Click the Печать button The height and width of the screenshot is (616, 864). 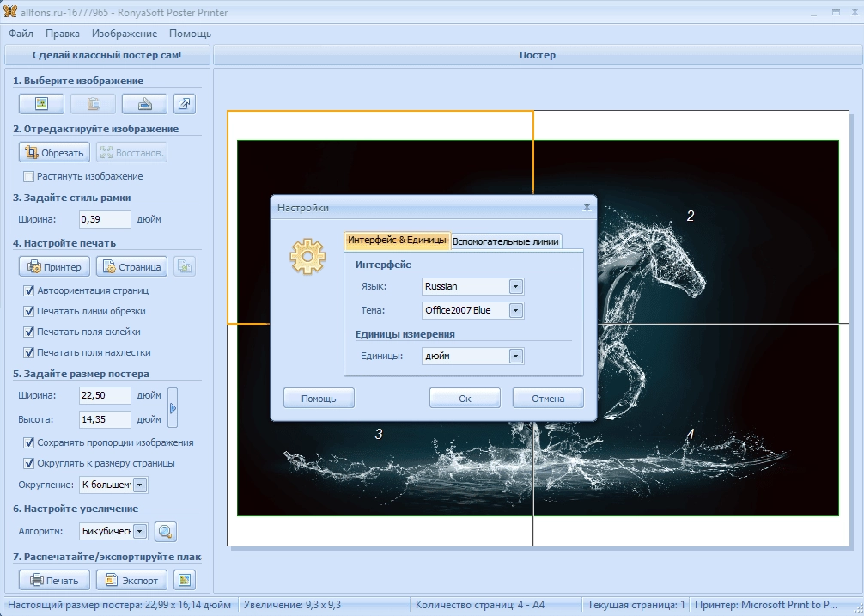(55, 580)
